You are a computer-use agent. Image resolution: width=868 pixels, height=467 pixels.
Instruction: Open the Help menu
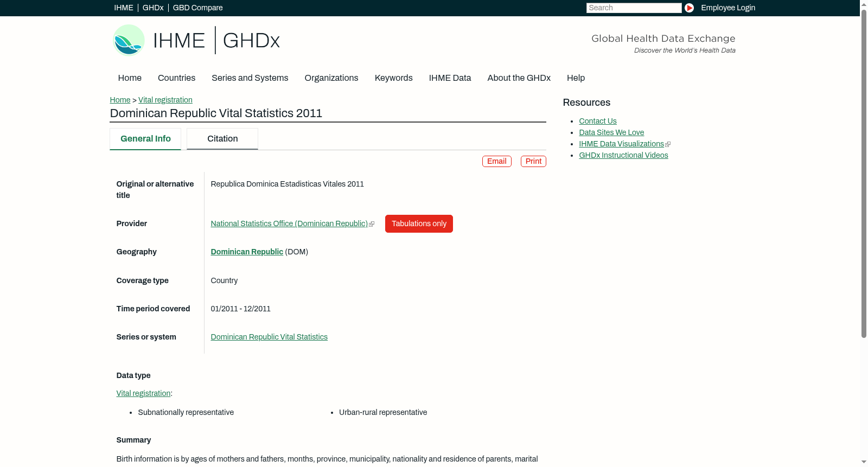tap(576, 78)
